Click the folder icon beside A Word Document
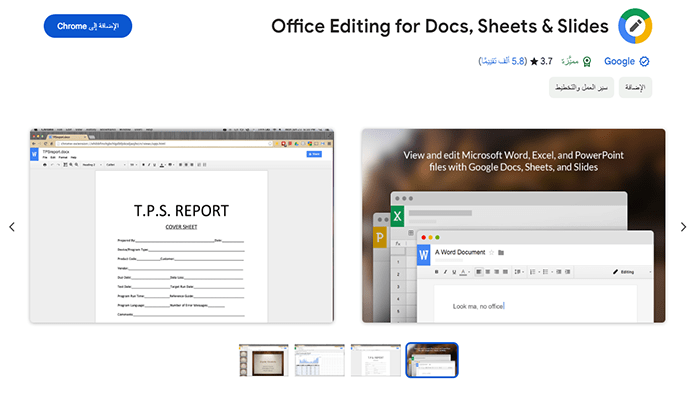Viewport: 700px width, 400px height. (x=501, y=253)
